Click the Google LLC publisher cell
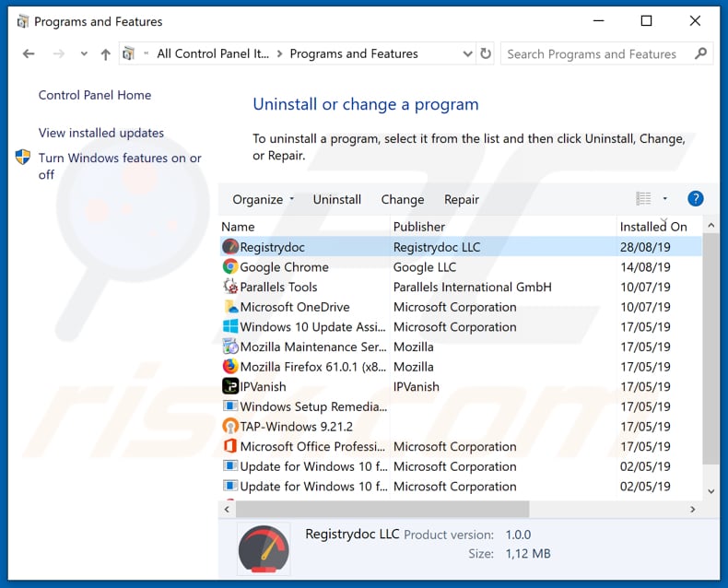 (424, 267)
